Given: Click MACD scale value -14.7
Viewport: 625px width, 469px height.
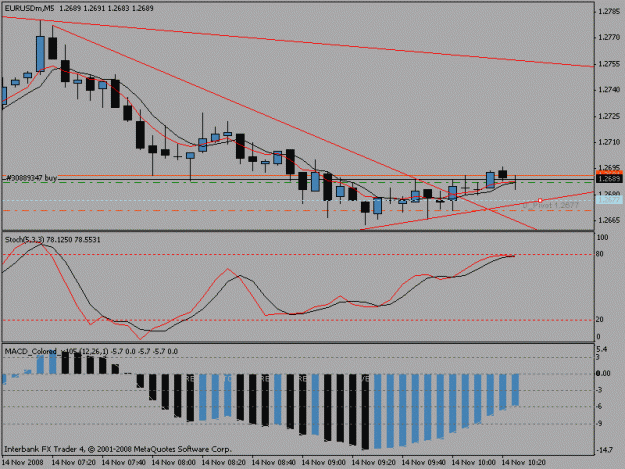Looking at the screenshot, I should pyautogui.click(x=603, y=450).
